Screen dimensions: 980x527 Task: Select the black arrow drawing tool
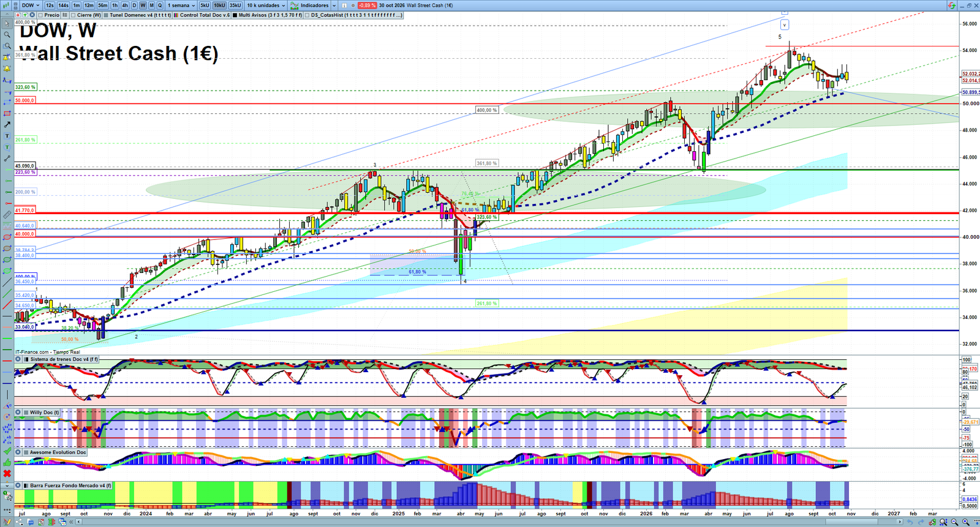7,125
